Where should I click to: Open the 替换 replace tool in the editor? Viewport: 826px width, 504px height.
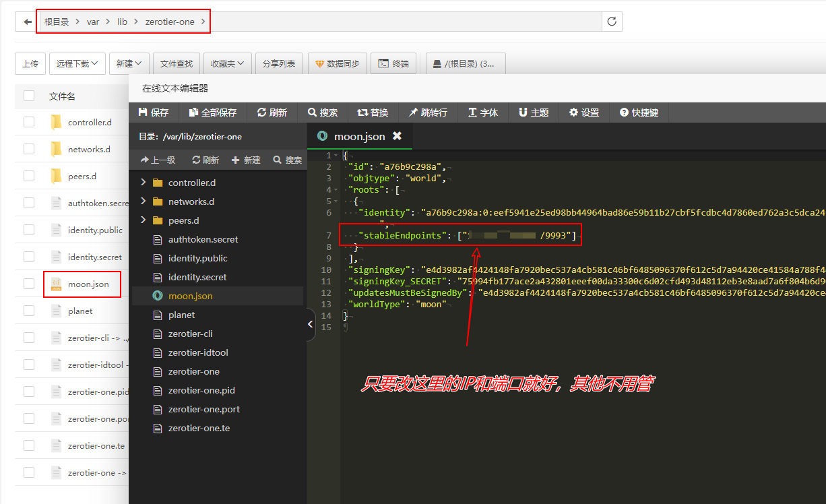coord(373,112)
